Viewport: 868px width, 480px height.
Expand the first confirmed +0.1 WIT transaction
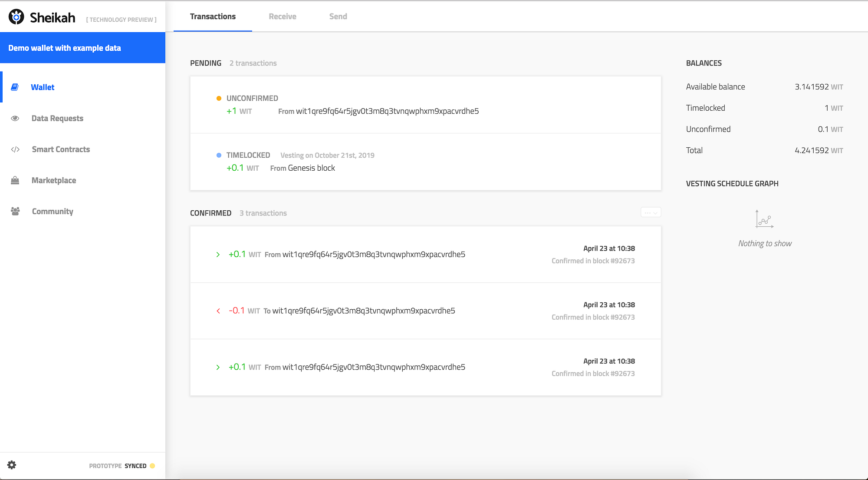click(x=218, y=255)
